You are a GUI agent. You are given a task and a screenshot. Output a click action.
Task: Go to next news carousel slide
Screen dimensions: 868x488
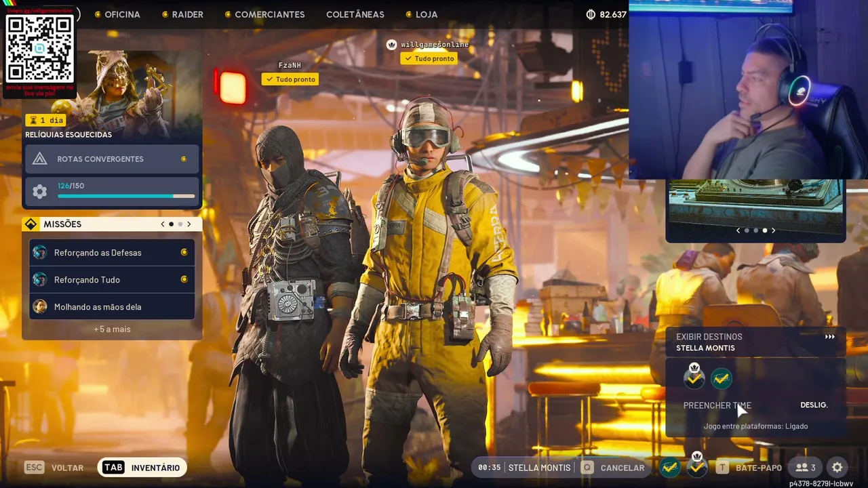tap(773, 230)
